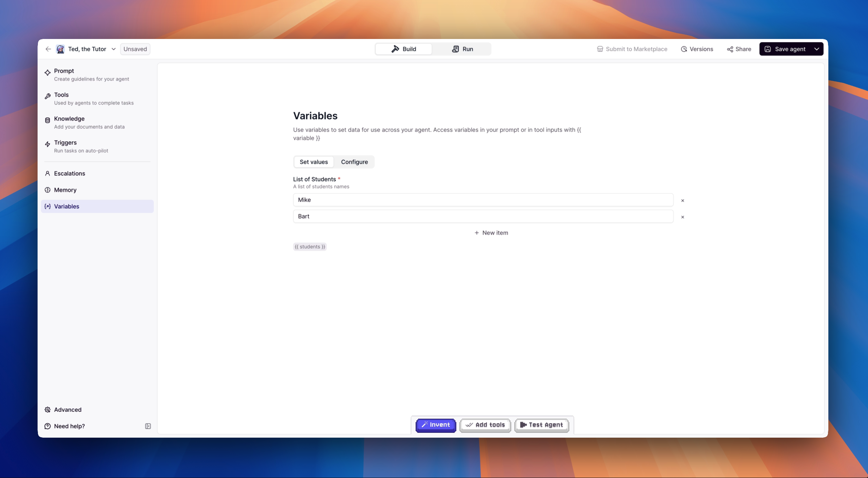Switch to Build mode
This screenshot has width=868, height=478.
pyautogui.click(x=403, y=49)
